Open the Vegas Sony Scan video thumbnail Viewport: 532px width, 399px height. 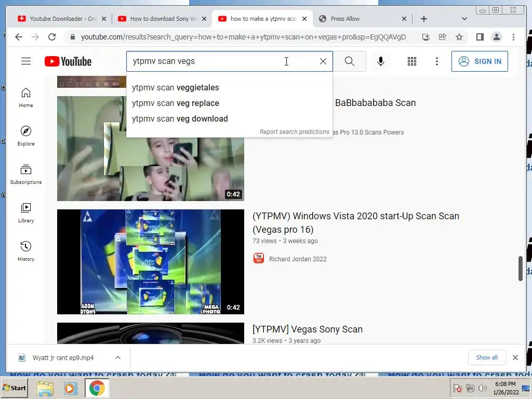(150, 333)
